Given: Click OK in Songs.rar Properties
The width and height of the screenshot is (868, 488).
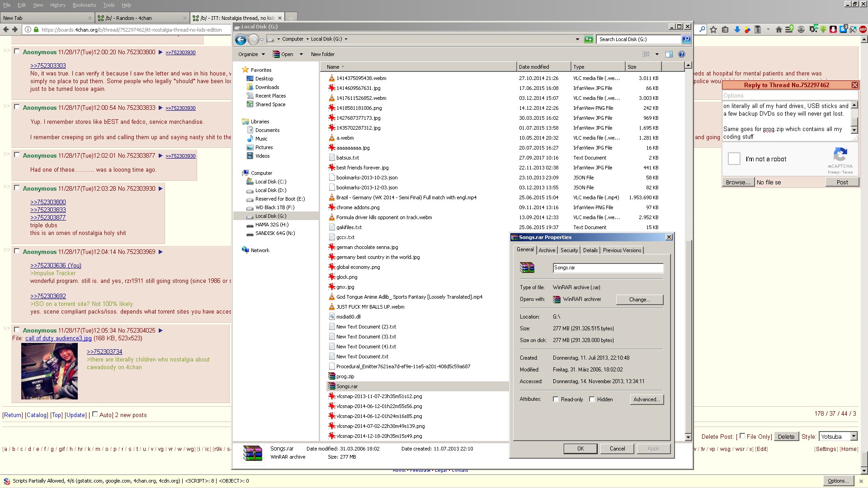Looking at the screenshot, I should tap(580, 449).
